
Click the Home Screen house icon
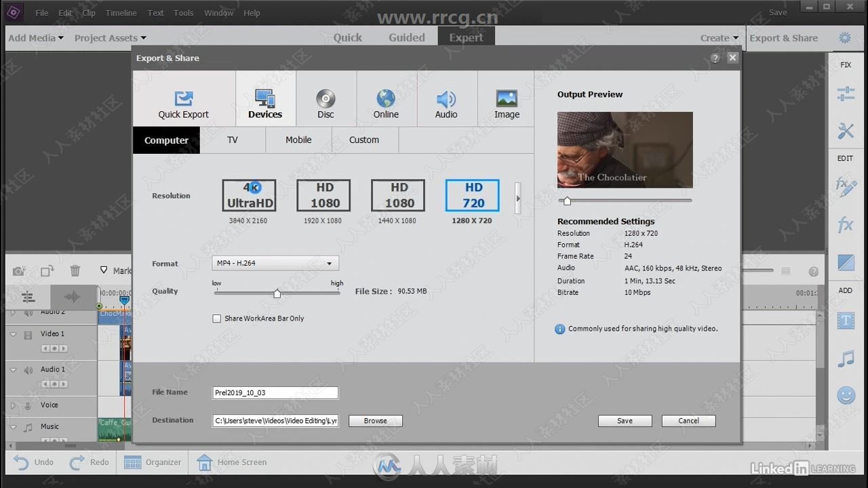204,462
